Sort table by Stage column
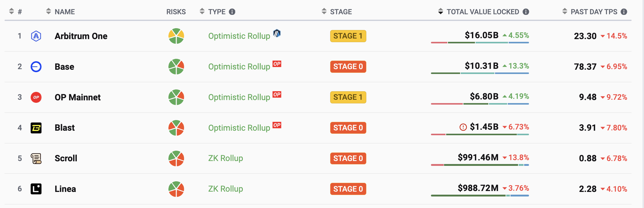The height and width of the screenshot is (208, 644). point(337,12)
